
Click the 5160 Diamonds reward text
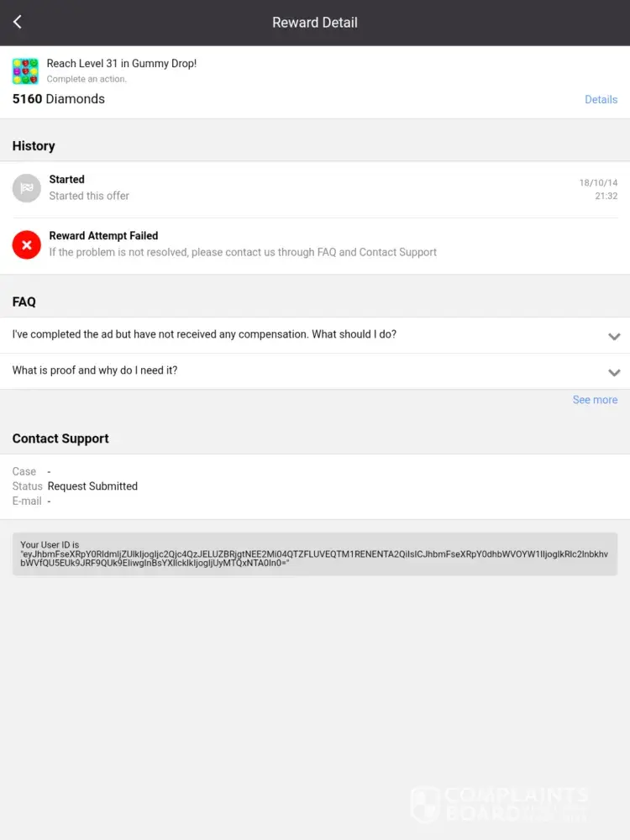59,99
